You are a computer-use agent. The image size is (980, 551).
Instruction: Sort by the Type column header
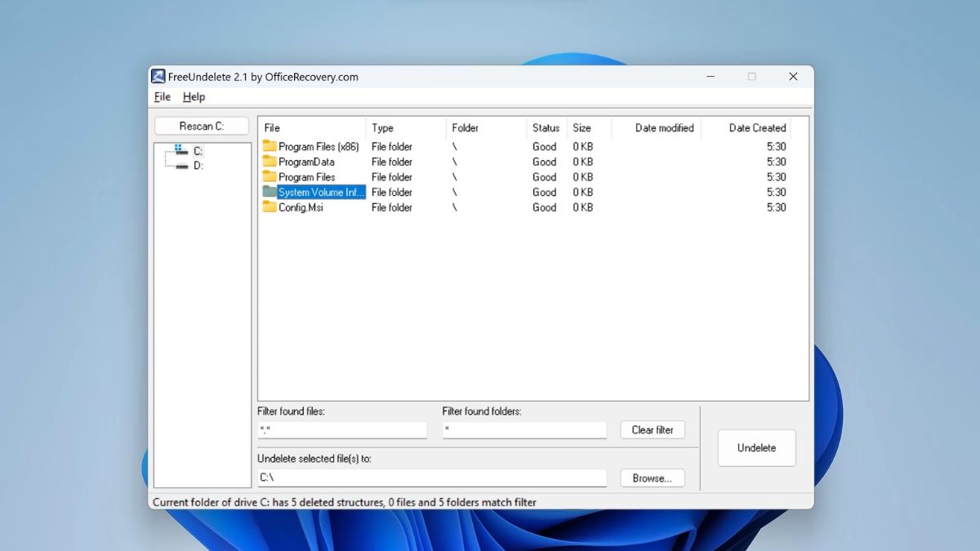tap(406, 128)
